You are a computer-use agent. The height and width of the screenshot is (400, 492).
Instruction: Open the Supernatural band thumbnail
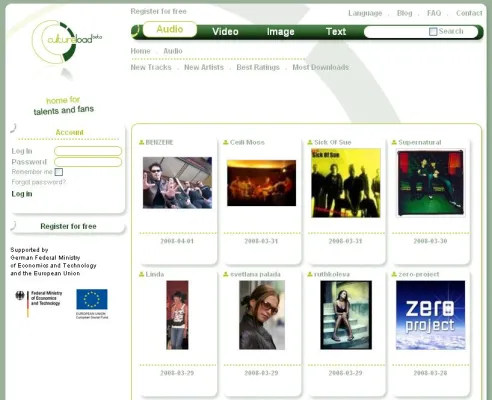[x=430, y=183]
